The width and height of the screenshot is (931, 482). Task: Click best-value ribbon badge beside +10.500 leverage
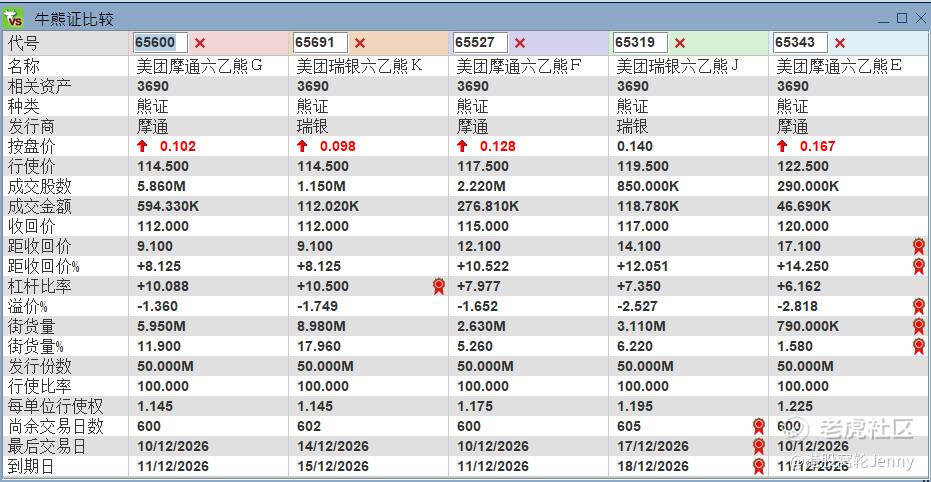point(439,287)
